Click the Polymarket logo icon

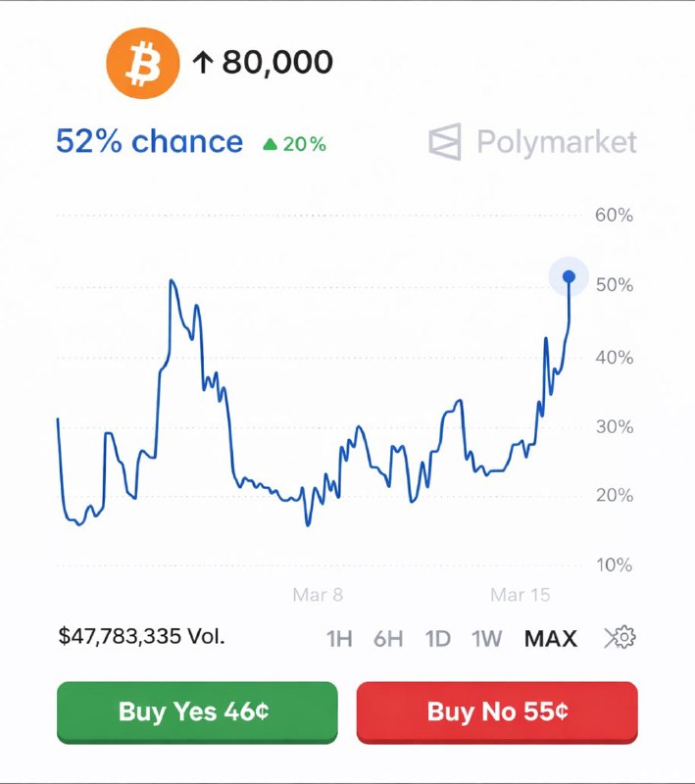tap(444, 142)
